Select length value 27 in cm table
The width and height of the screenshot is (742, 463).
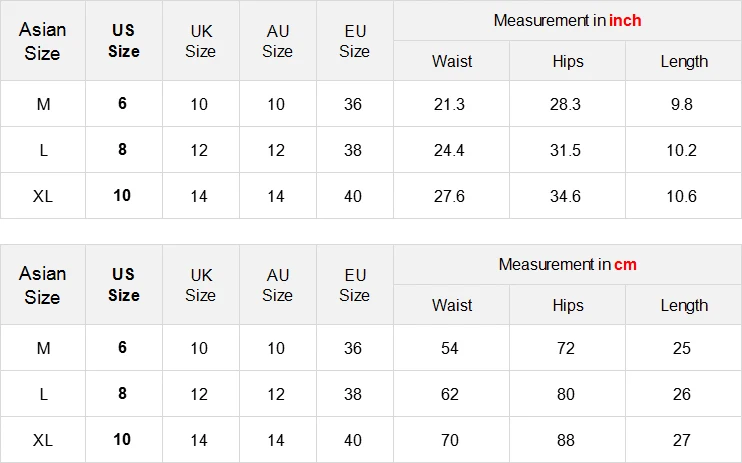pyautogui.click(x=682, y=440)
